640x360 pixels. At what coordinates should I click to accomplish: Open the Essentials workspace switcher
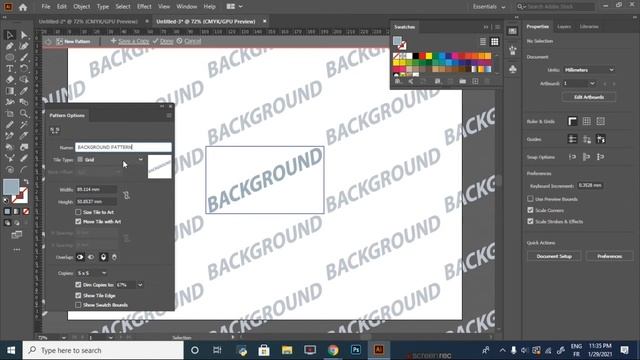tap(489, 7)
